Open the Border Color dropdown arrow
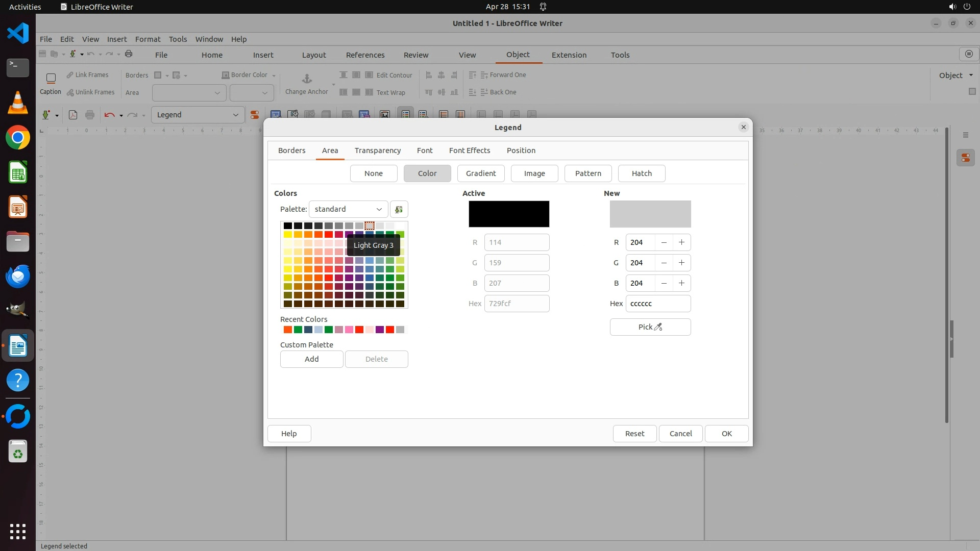Screen dimensions: 980x551 [274, 76]
